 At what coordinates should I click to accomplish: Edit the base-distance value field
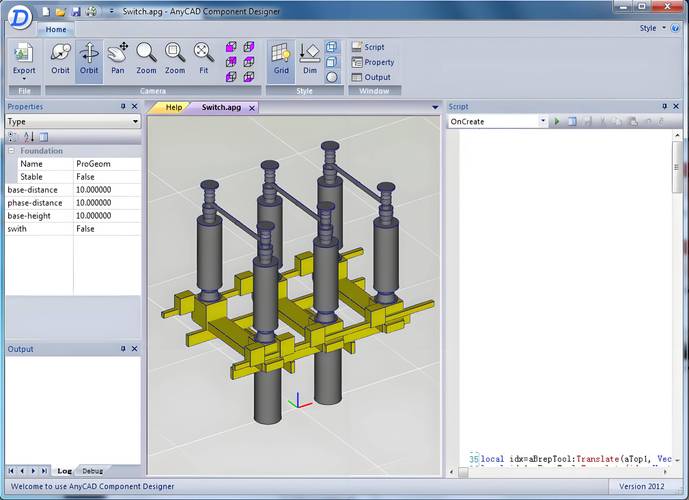107,190
